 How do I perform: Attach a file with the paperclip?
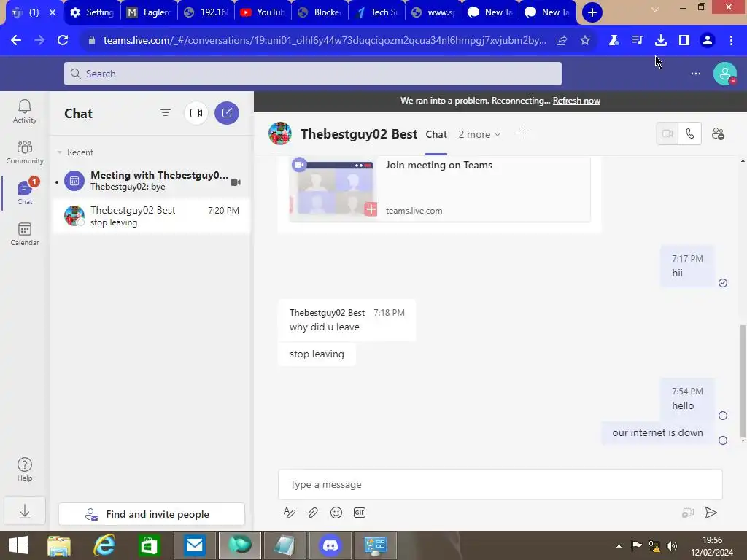click(x=312, y=513)
